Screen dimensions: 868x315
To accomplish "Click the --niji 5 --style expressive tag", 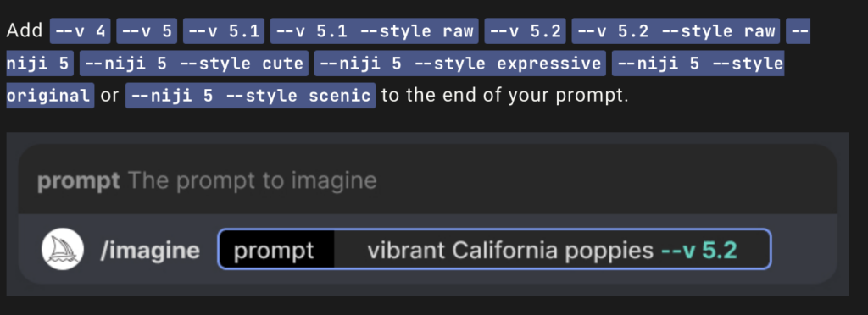I will [x=460, y=63].
